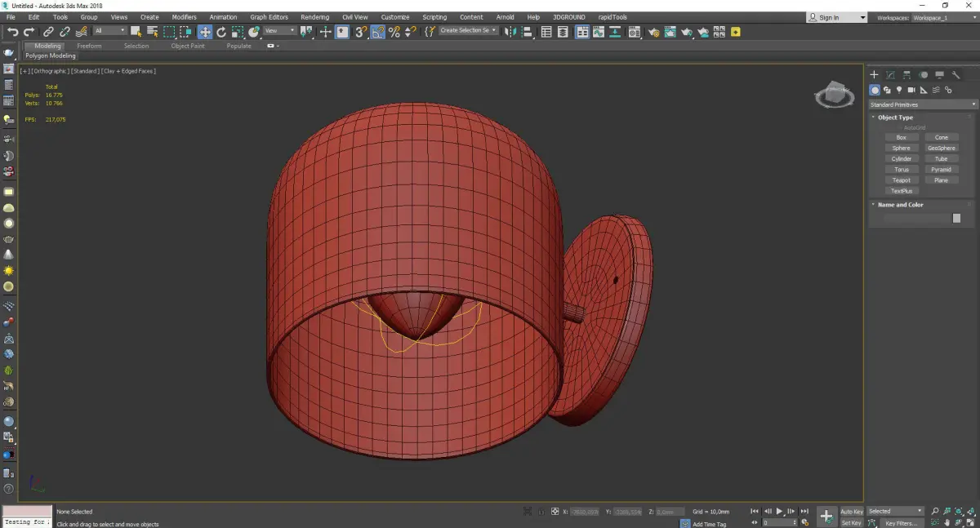Open the Modifiers menu

(184, 17)
